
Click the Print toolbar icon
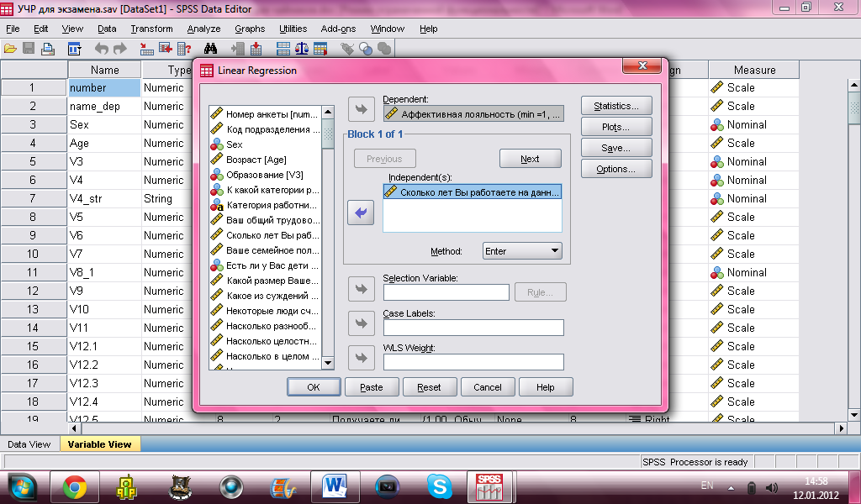coord(48,49)
